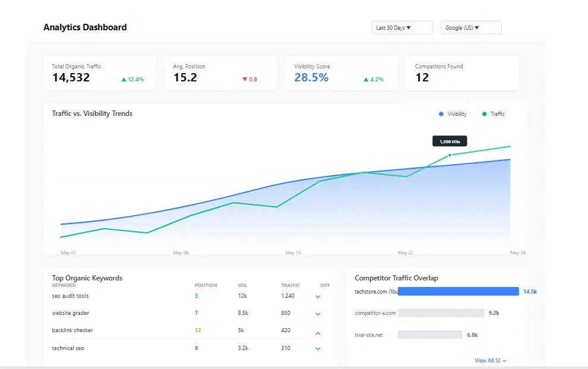Click the red diff chevron for backlink checker

point(318,333)
